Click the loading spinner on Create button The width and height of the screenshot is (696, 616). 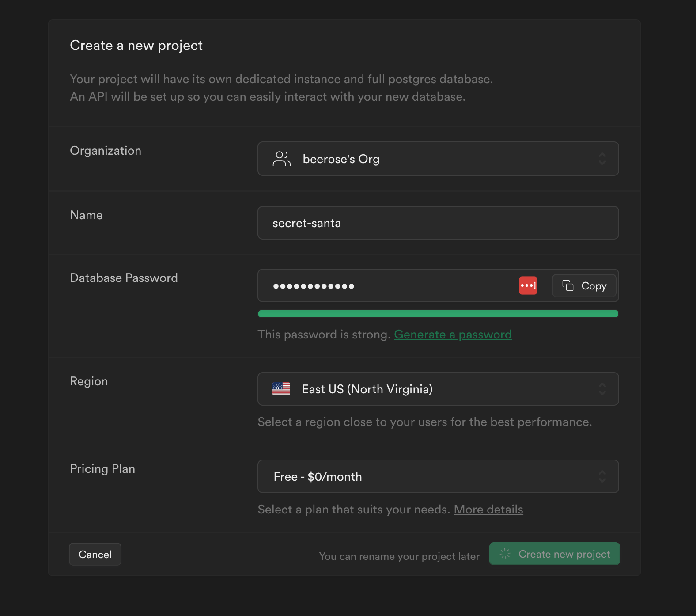point(505,554)
